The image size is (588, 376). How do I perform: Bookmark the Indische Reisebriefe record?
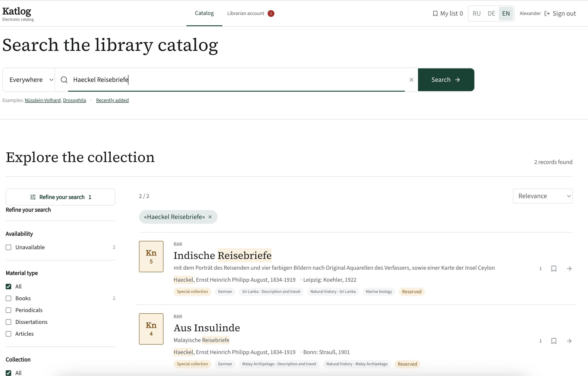(x=554, y=269)
